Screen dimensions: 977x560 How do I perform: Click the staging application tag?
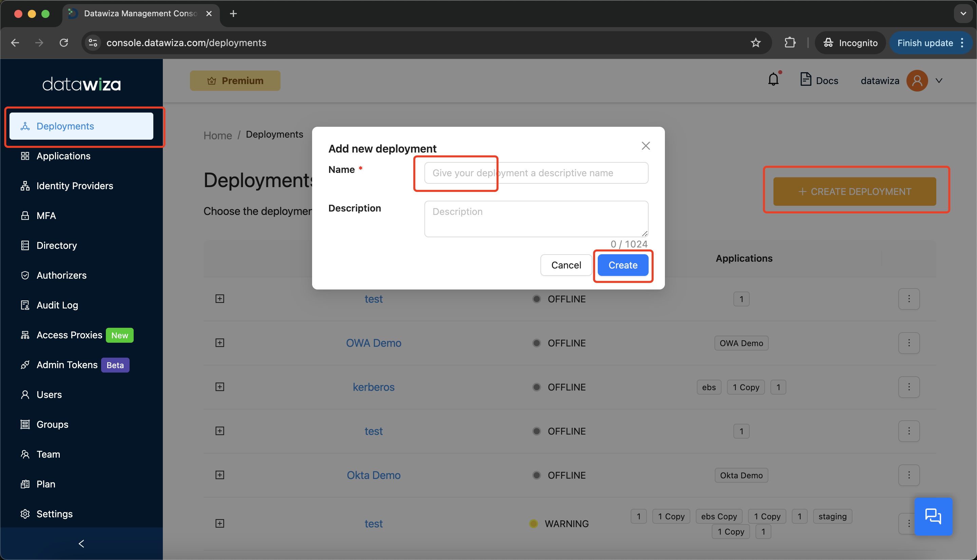coord(832,516)
